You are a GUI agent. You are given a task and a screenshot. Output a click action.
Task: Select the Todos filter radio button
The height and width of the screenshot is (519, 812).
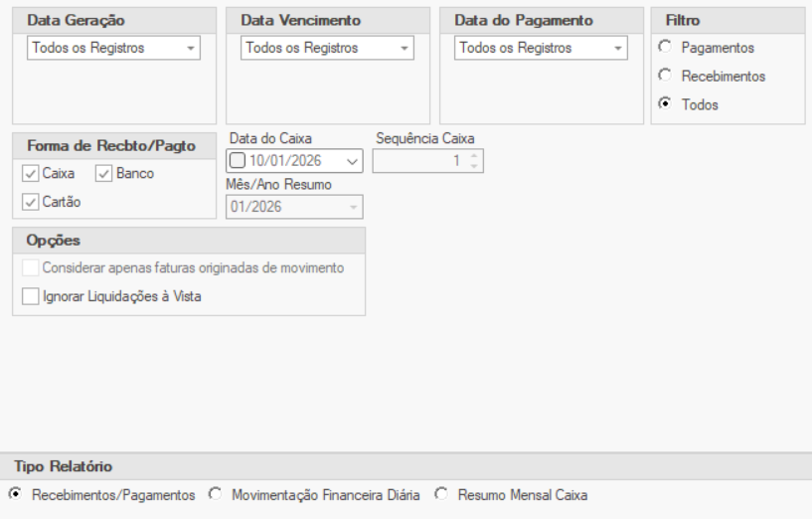click(x=666, y=103)
